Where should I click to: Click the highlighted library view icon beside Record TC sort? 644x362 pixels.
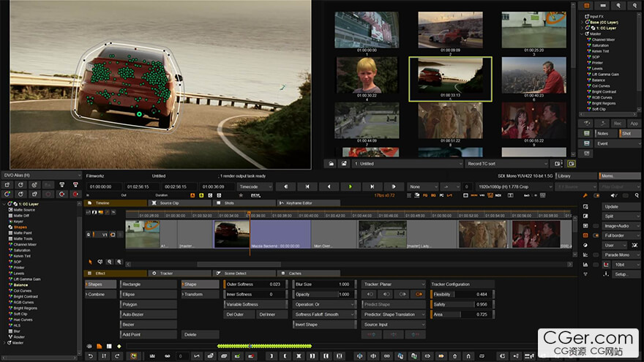[572, 164]
